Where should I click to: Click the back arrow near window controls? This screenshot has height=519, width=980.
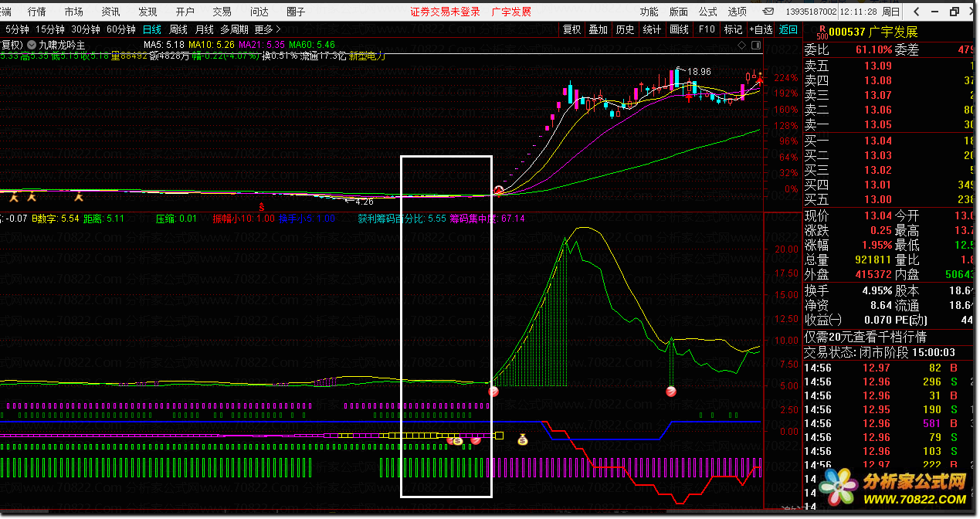pyautogui.click(x=916, y=12)
